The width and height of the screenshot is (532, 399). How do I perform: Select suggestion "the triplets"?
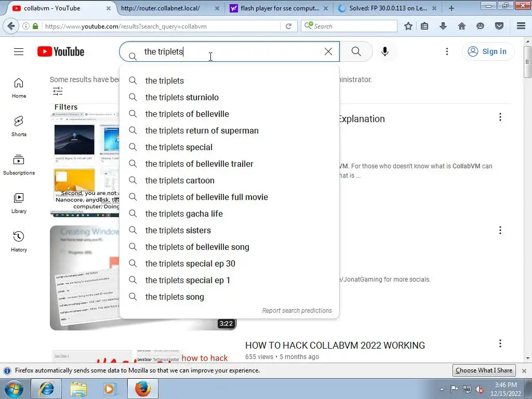tap(229, 81)
